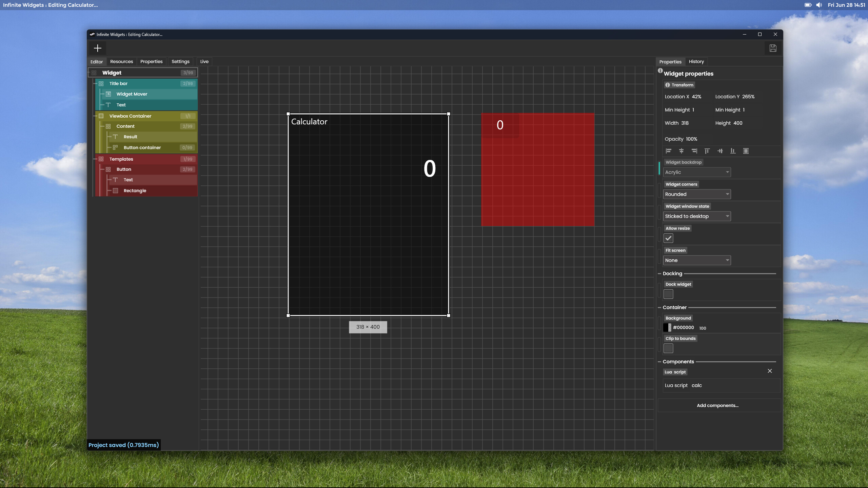Select the Align bottom icon
868x488 pixels.
733,151
